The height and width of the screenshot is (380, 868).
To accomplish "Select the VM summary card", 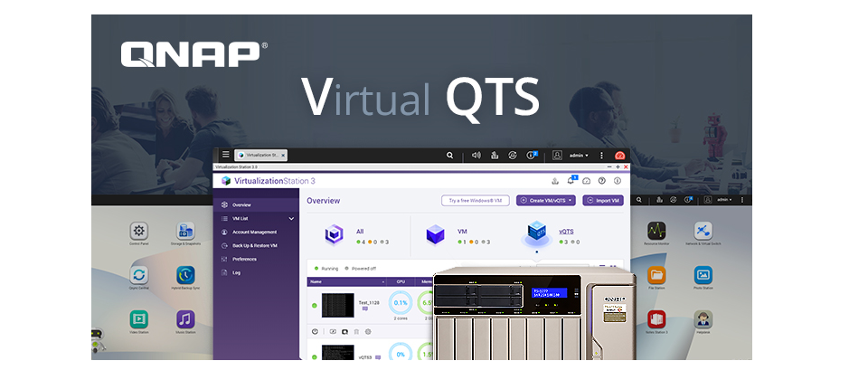I will point(457,235).
